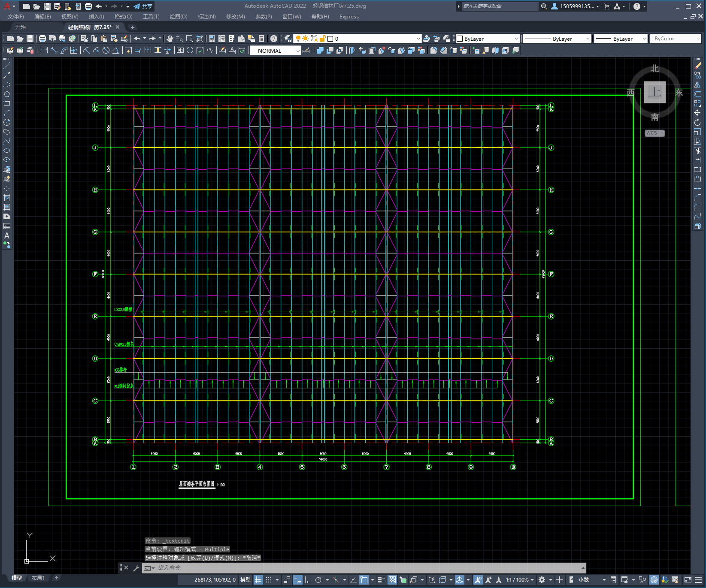Select the Mirror tool in modify toolbar

pos(697,84)
